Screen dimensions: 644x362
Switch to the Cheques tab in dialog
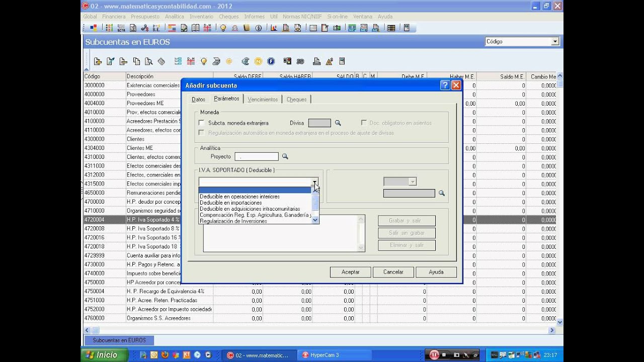click(296, 100)
